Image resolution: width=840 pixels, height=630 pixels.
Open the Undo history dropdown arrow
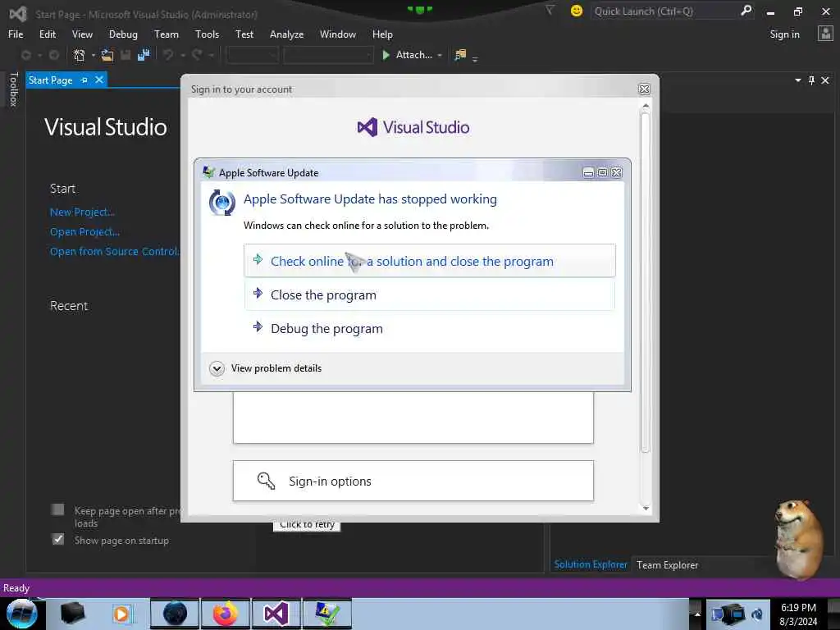[x=183, y=55]
